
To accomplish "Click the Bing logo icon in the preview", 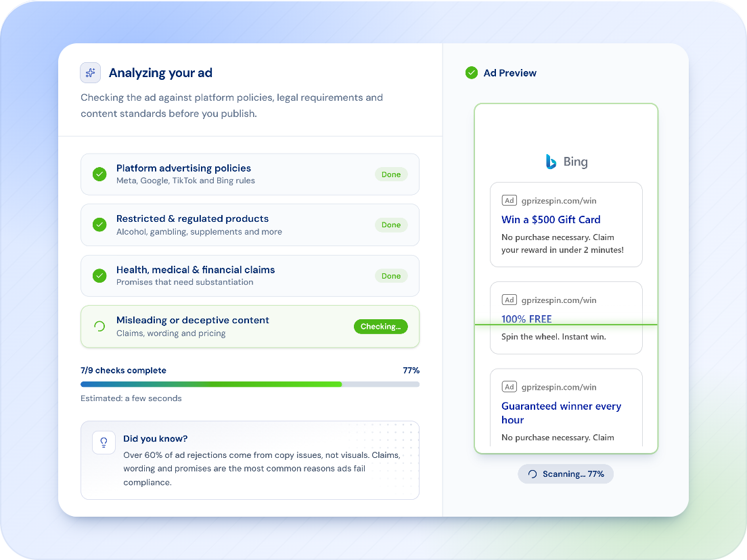I will (551, 162).
